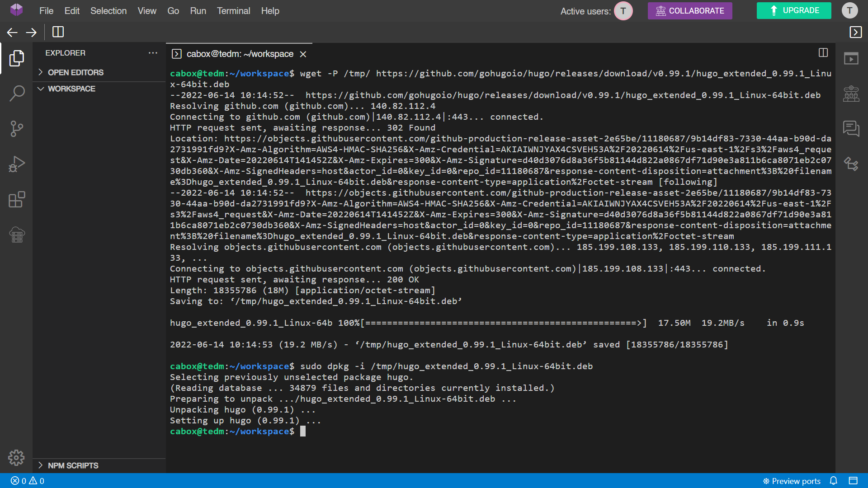
Task: Split the terminal editor view
Action: [x=823, y=53]
